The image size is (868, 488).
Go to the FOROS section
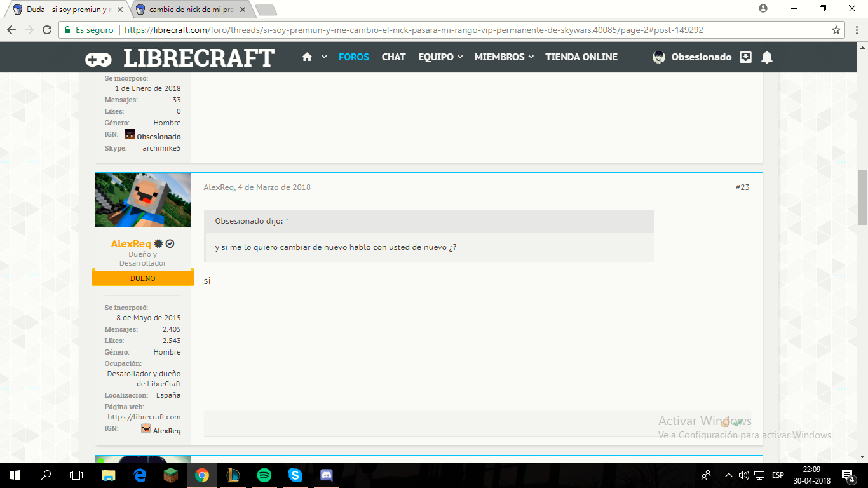tap(353, 57)
